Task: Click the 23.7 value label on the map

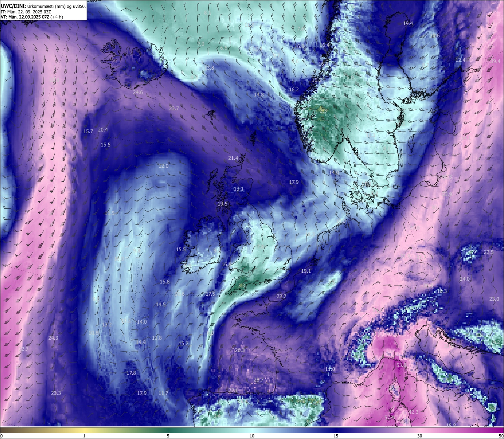Action: click(x=174, y=109)
